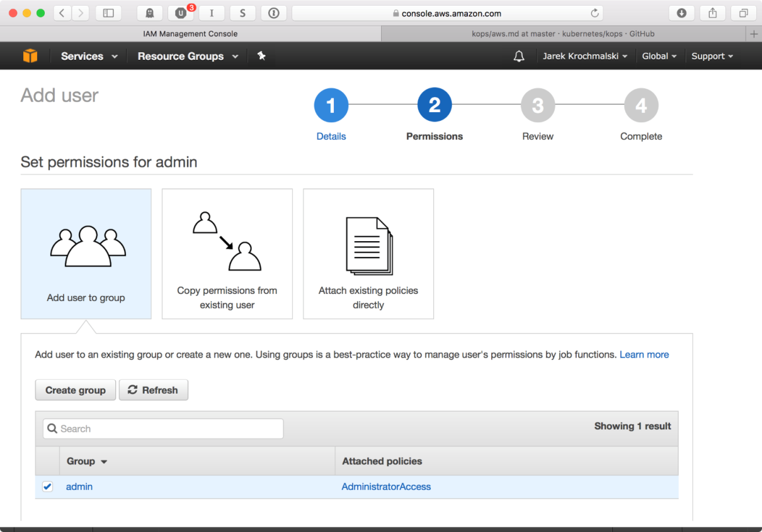The height and width of the screenshot is (532, 762).
Task: Click the Details step label
Action: click(x=331, y=136)
